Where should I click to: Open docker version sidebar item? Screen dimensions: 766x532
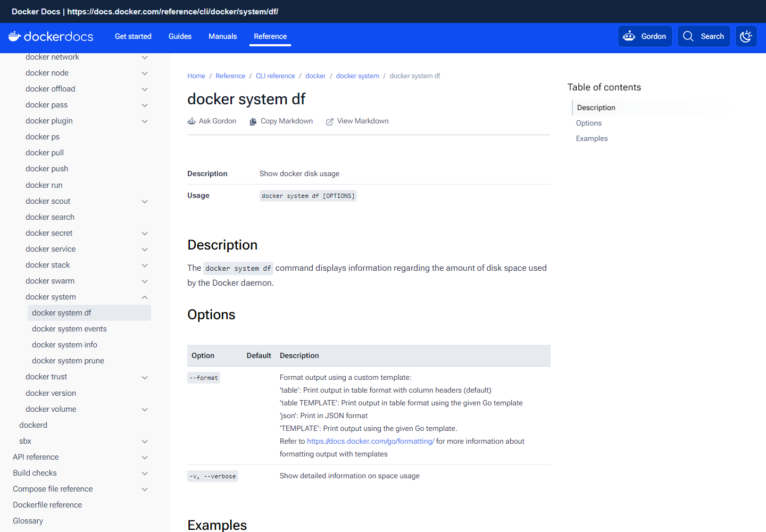[51, 393]
